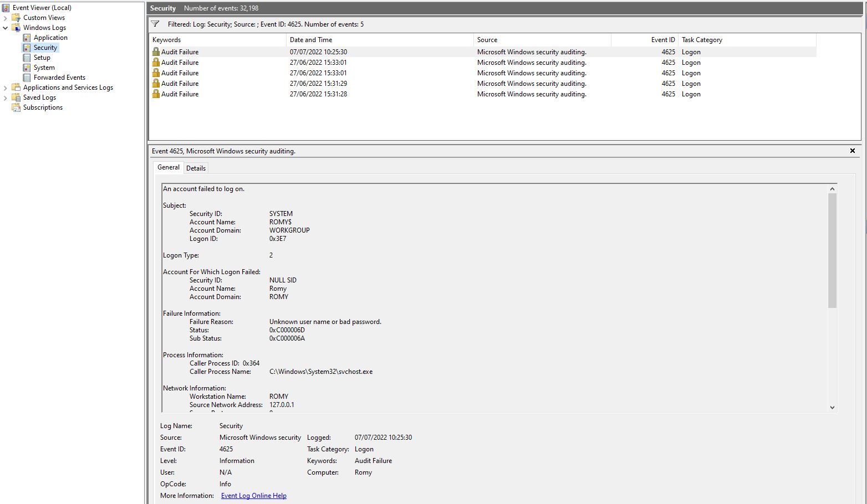Click padlock icon of 07/07/2022 10:25:30 event
867x504 pixels.
156,52
